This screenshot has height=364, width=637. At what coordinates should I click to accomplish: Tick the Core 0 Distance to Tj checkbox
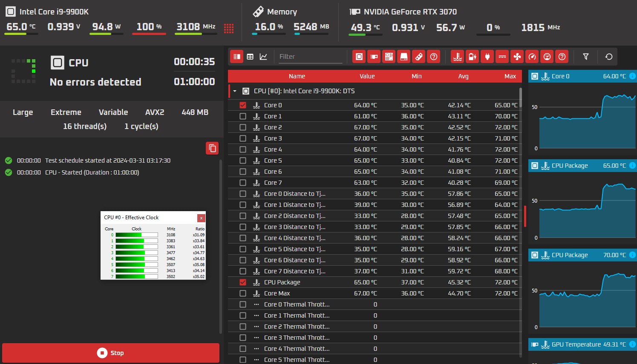point(243,194)
